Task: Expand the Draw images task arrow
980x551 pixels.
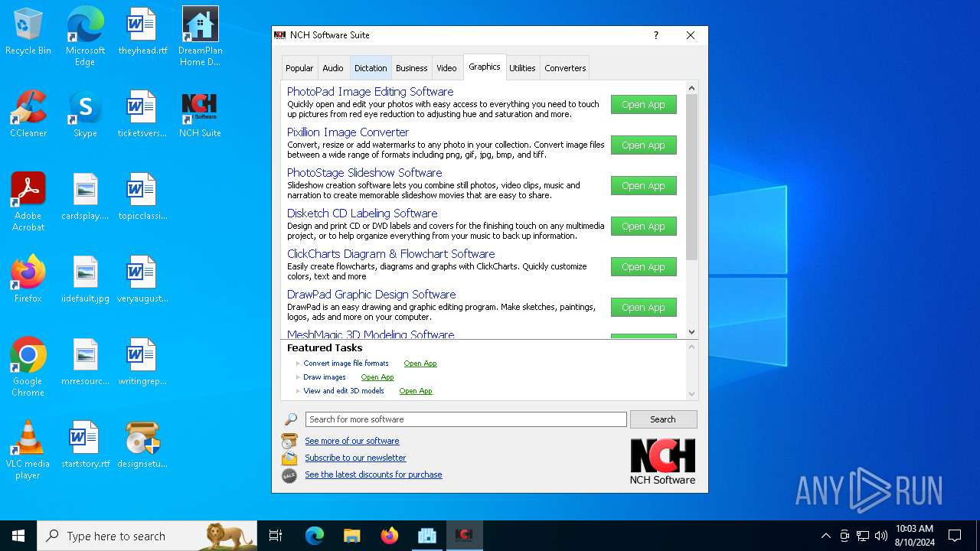Action: tap(299, 377)
